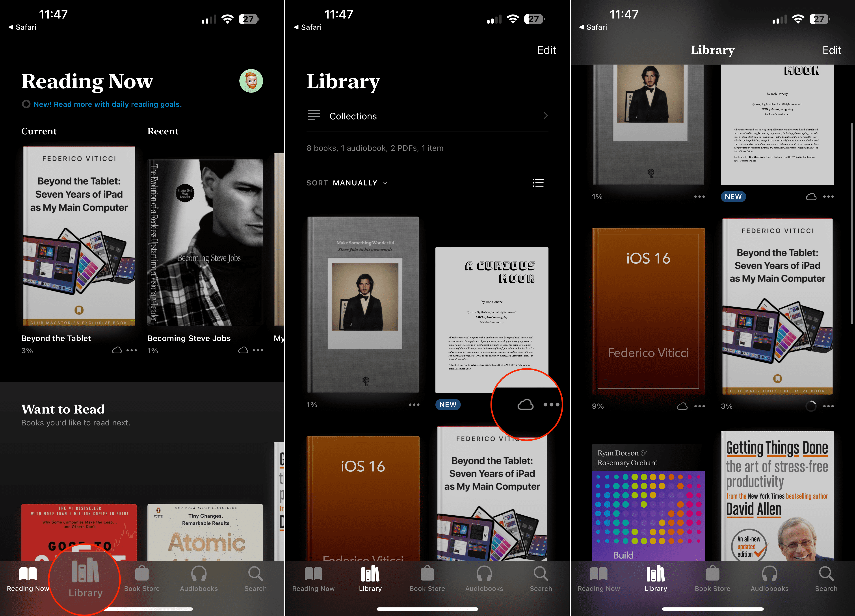Tap cloud download icon for Beyond the Tablet on Reading Now screen
The image size is (855, 616).
[117, 350]
